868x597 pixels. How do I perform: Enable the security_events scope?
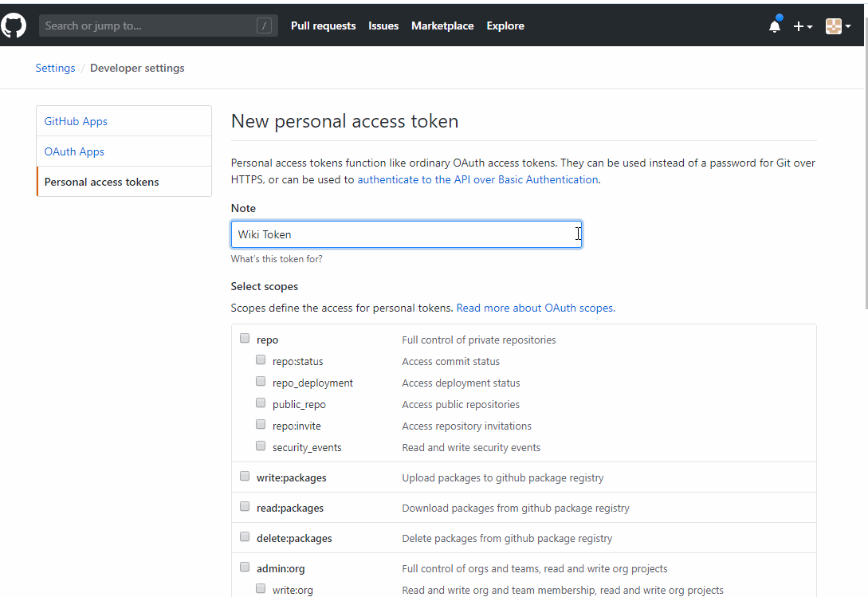[261, 446]
